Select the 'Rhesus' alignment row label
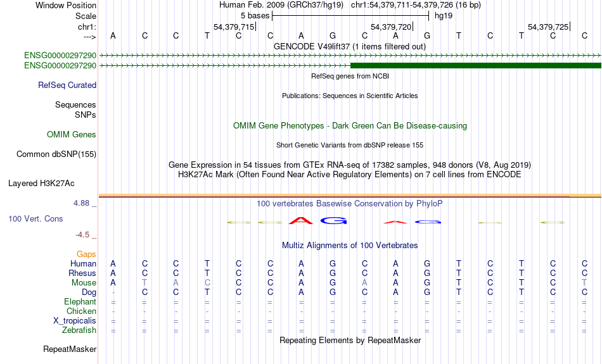This screenshot has height=364, width=602. click(82, 273)
